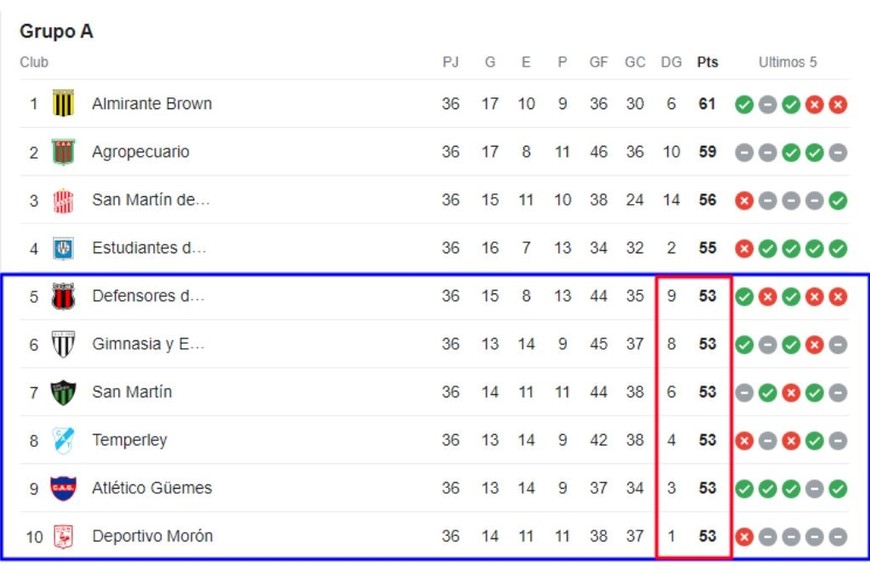Click the seventh-place San Martín team name
The image size is (870, 580).
point(132,392)
